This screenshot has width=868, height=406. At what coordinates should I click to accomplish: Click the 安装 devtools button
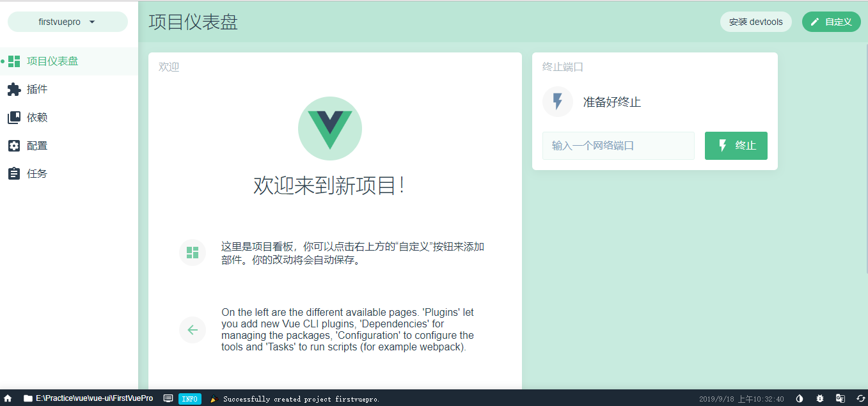(x=756, y=22)
